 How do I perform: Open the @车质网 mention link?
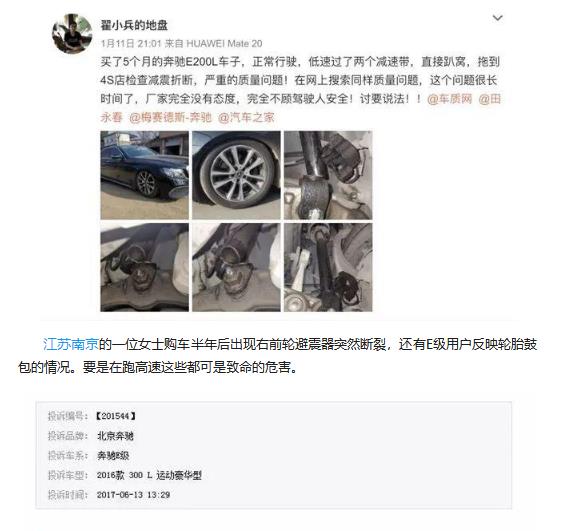(449, 99)
